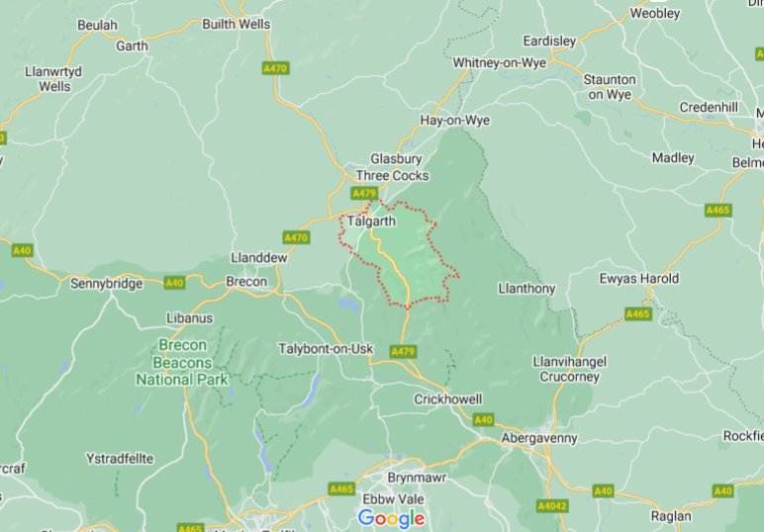This screenshot has height=532, width=764.
Task: Open Brecon Beacons National Park label
Action: coord(182,362)
